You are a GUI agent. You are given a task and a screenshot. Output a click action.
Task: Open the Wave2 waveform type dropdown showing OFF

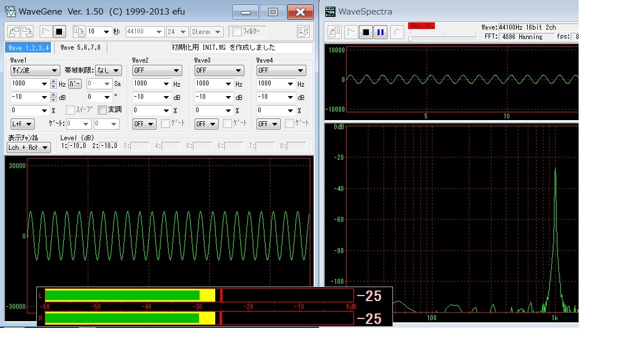tap(157, 70)
